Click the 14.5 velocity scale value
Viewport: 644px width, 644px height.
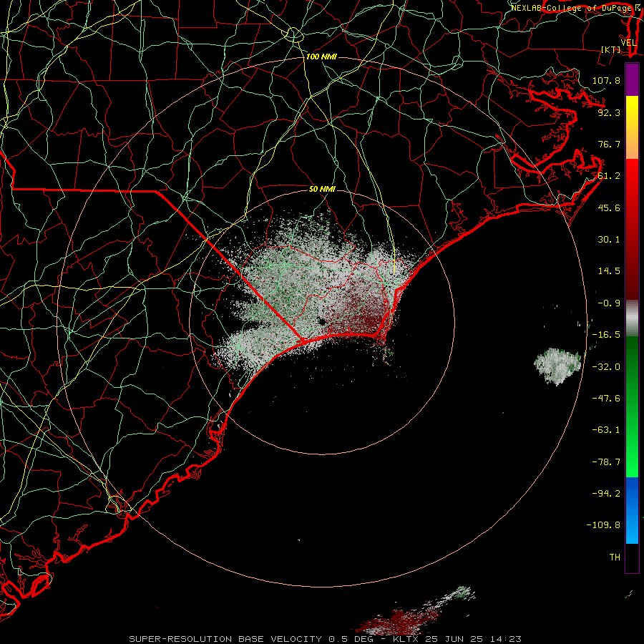coord(609,271)
